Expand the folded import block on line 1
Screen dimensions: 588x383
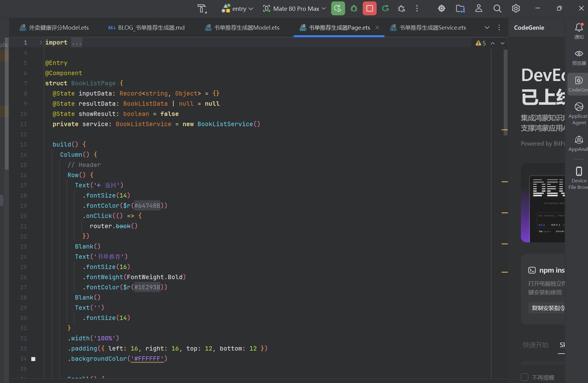pos(41,43)
